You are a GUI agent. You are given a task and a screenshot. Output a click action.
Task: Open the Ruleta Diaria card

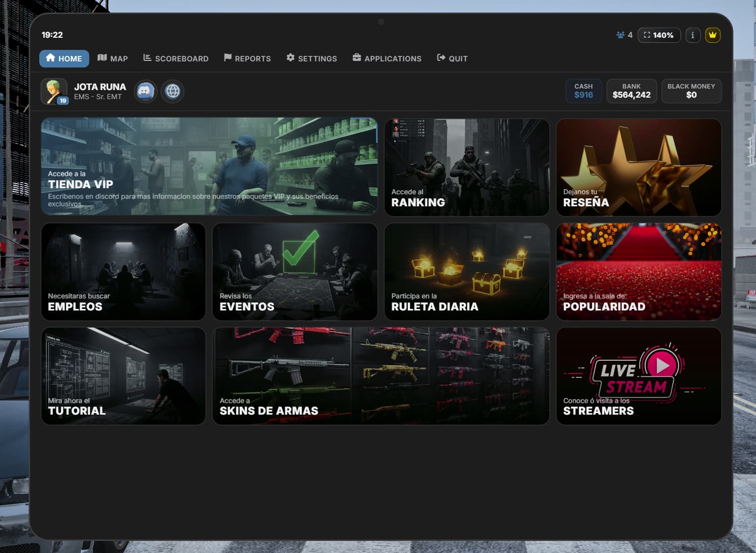[x=467, y=272]
